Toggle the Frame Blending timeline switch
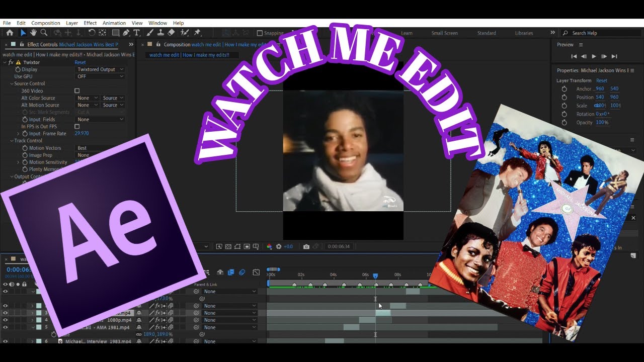The image size is (644, 362). point(231,273)
